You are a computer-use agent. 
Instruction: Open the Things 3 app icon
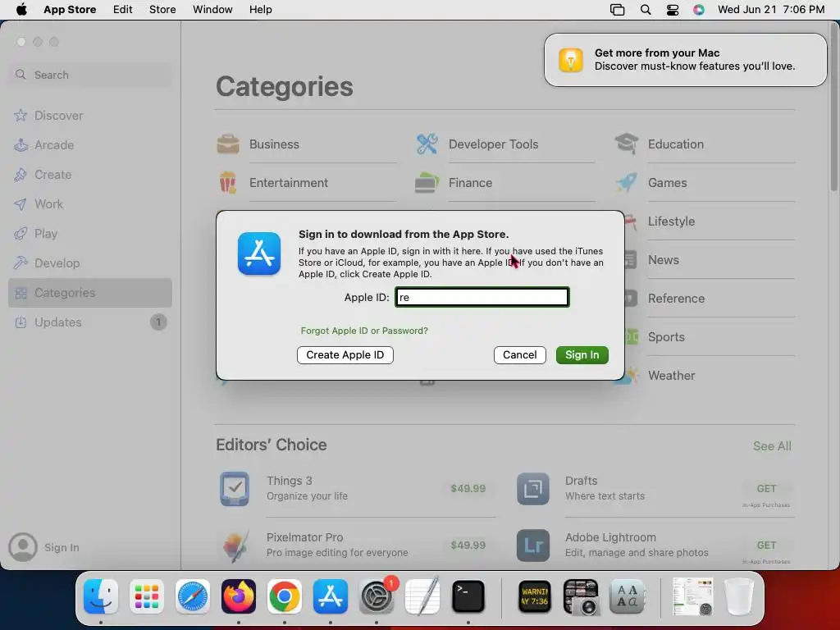click(235, 489)
